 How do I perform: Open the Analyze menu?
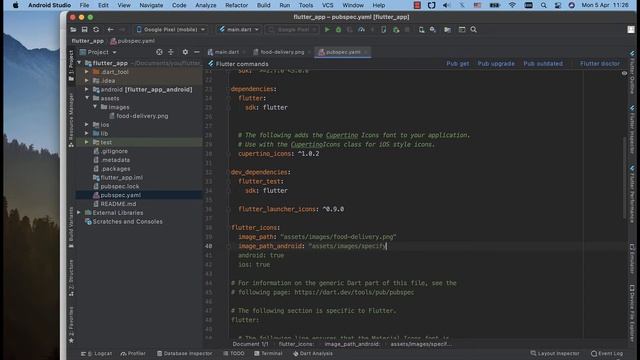(x=206, y=5)
